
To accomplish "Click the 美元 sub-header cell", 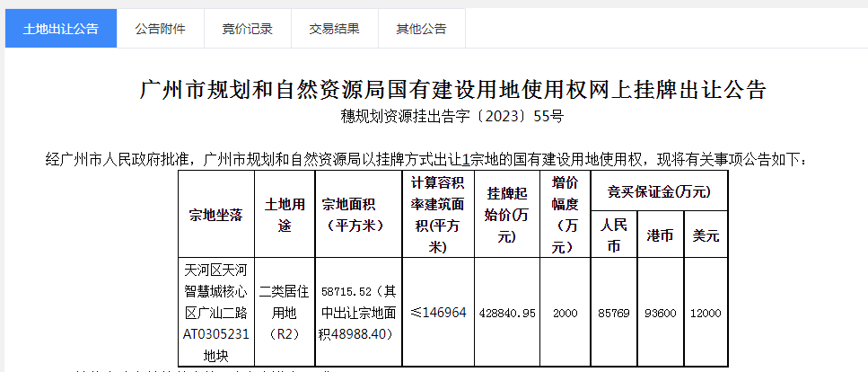I will [706, 235].
